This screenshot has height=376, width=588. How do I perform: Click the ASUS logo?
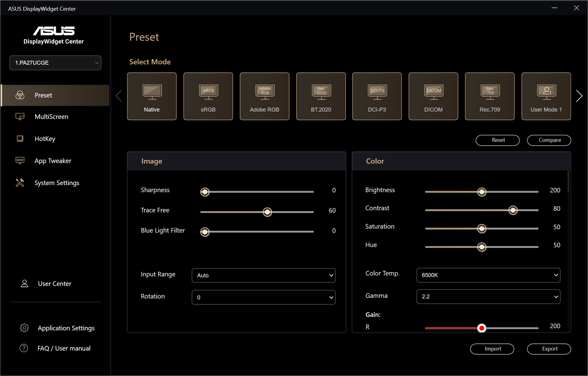[54, 31]
